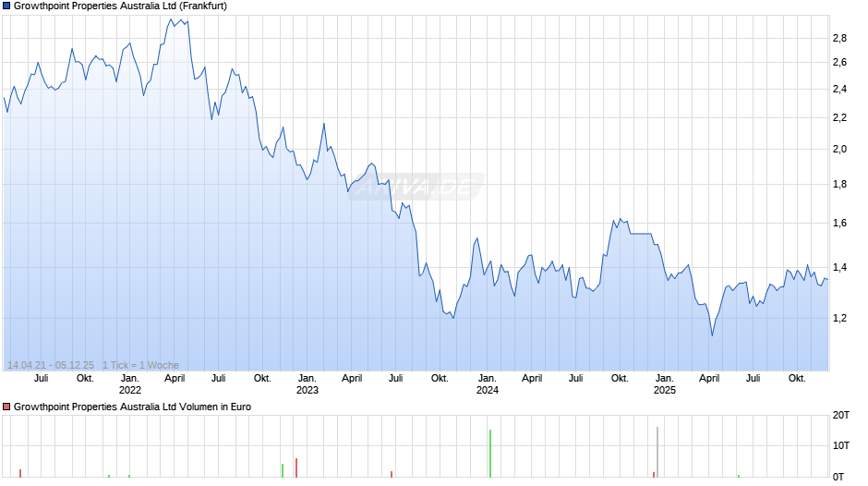Click the price axis label 1,2
The width and height of the screenshot is (868, 486).
point(839,318)
